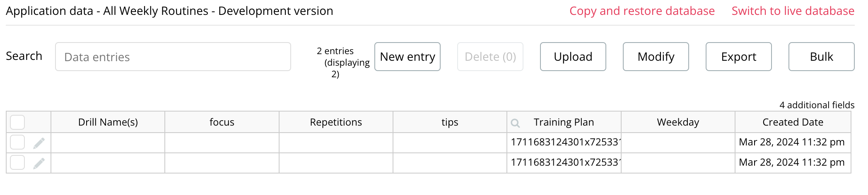
Task: Click the Export button
Action: (739, 57)
